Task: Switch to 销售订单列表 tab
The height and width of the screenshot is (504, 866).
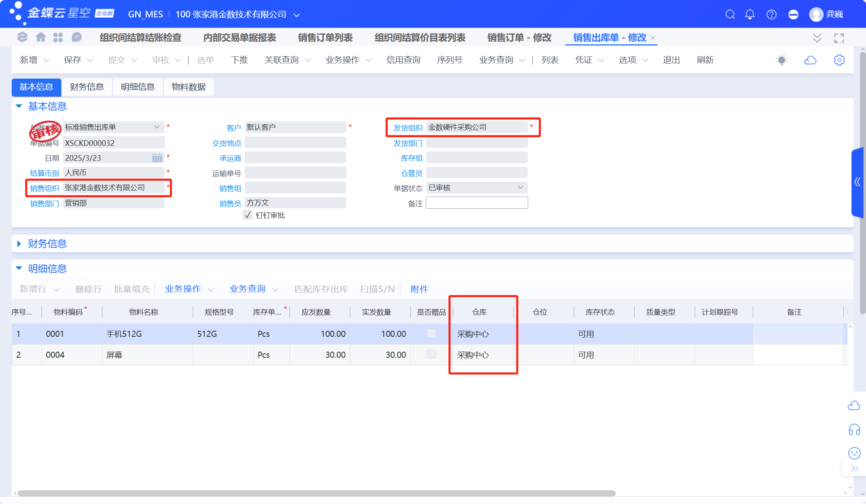Action: pyautogui.click(x=325, y=38)
